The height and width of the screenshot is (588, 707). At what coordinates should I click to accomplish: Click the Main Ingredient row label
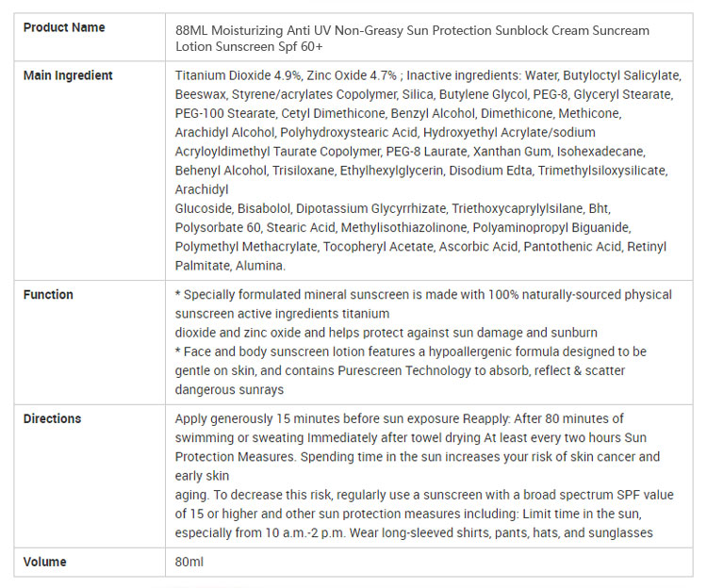[x=68, y=75]
